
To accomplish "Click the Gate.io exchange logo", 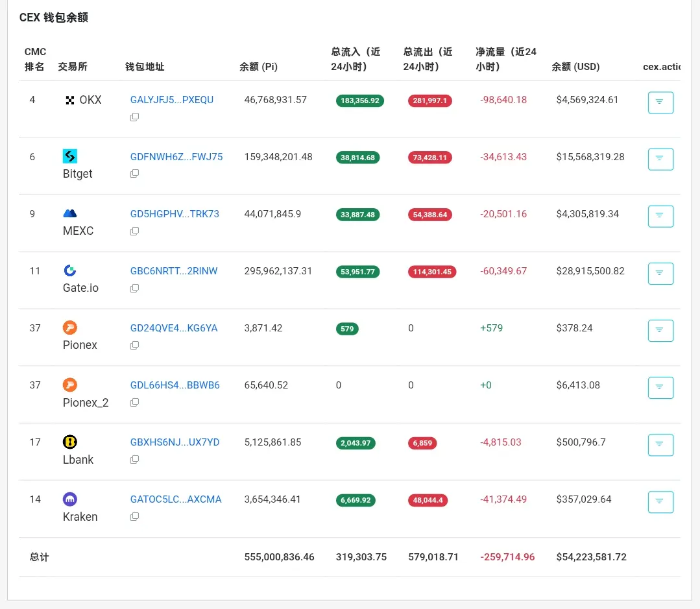I will pos(70,270).
